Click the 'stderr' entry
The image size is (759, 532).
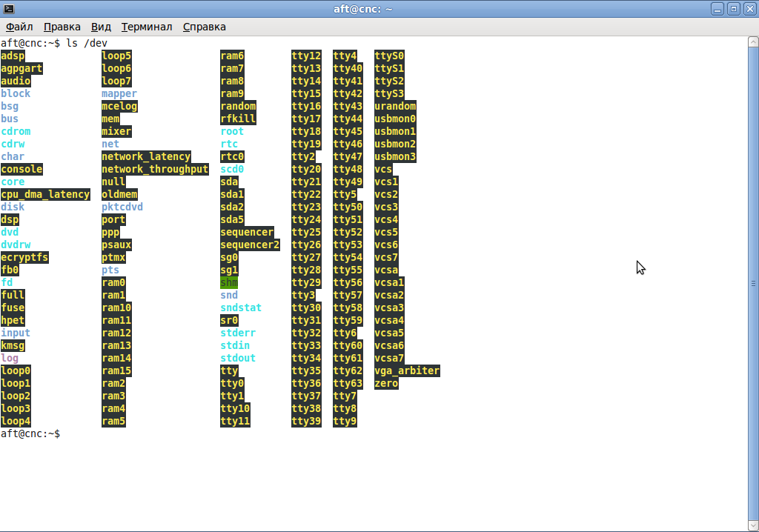pos(238,333)
